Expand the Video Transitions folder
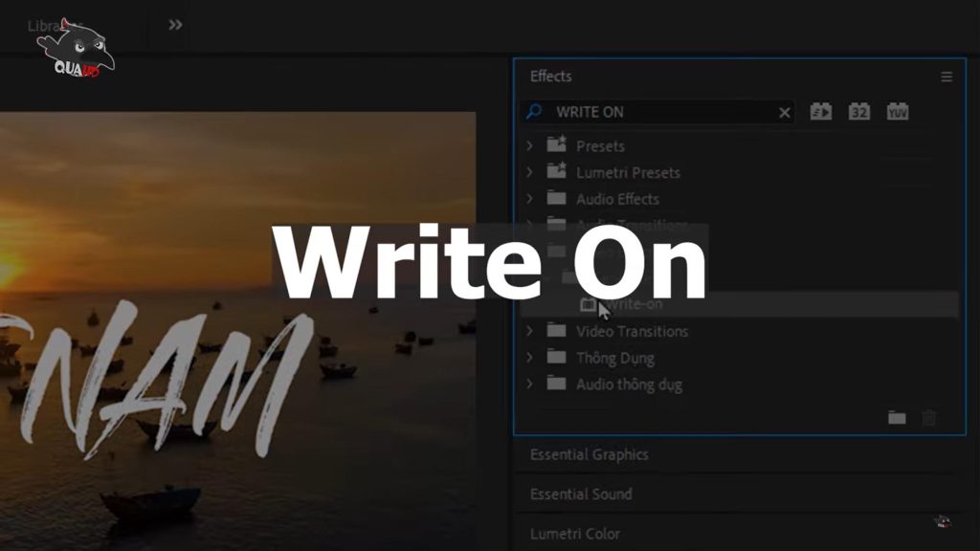 pos(531,331)
